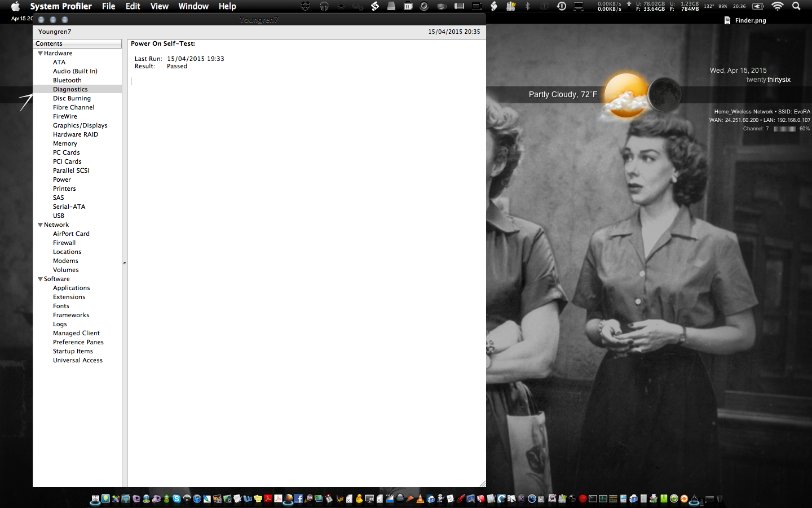Viewport: 812px width, 508px height.
Task: Select Locations under Network
Action: pyautogui.click(x=67, y=252)
